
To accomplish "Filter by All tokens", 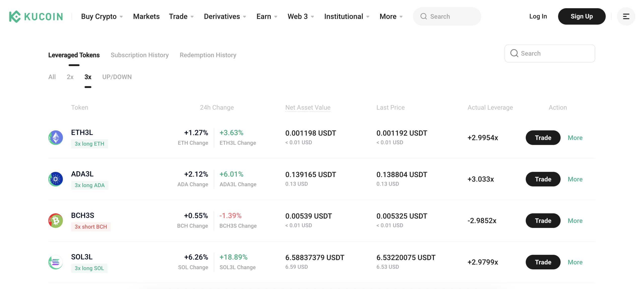I will pyautogui.click(x=52, y=77).
